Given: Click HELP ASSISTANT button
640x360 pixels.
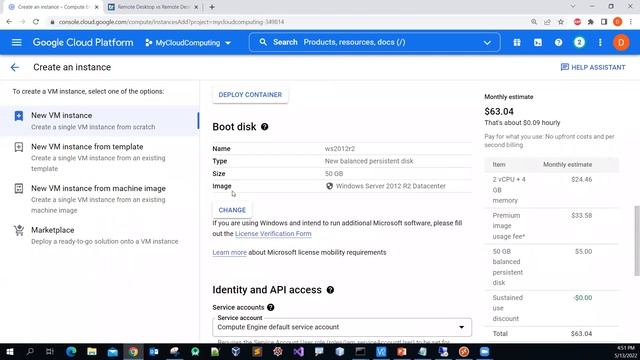Looking at the screenshot, I should tap(593, 67).
